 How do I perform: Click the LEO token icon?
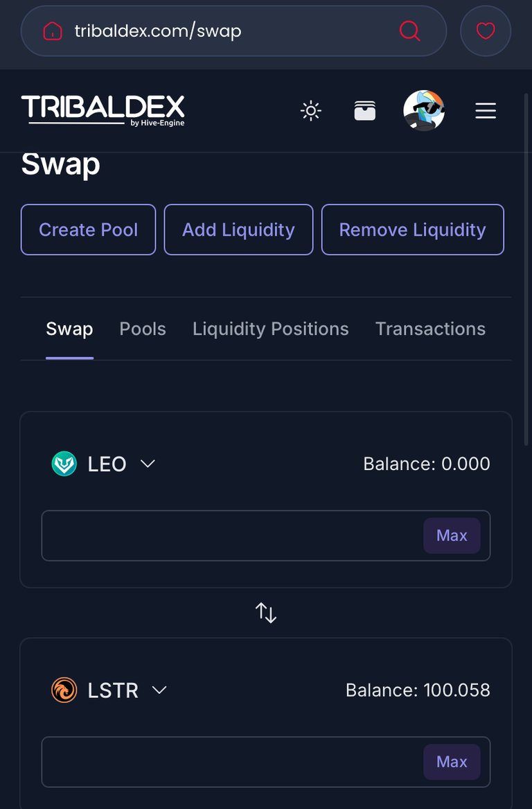(x=64, y=464)
